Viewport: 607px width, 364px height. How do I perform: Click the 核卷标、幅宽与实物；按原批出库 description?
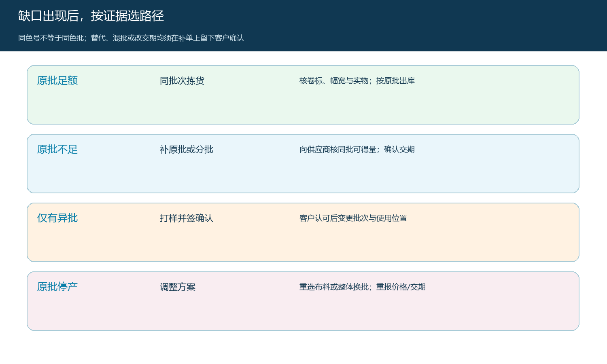357,81
